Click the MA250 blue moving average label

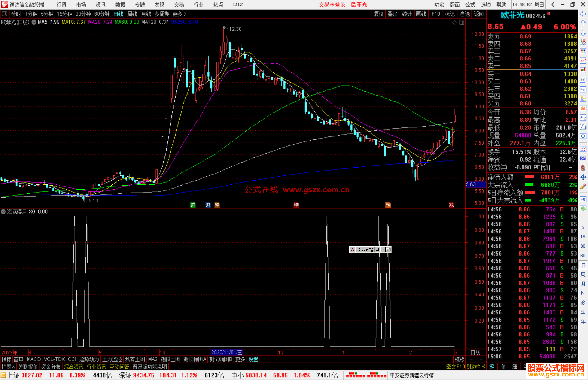(x=184, y=22)
